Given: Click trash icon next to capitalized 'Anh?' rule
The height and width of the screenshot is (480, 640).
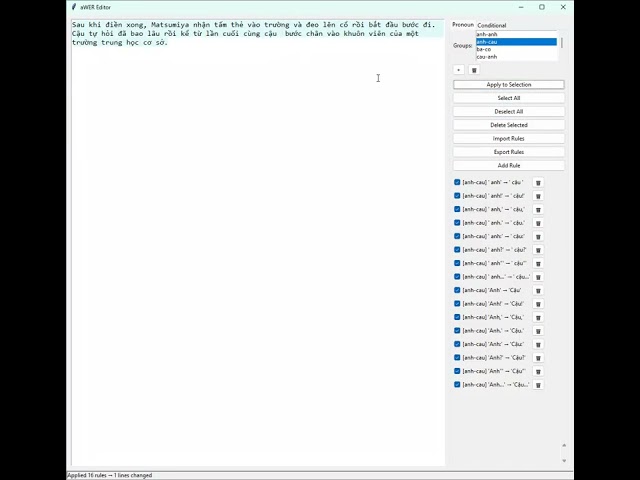Looking at the screenshot, I should 538,358.
